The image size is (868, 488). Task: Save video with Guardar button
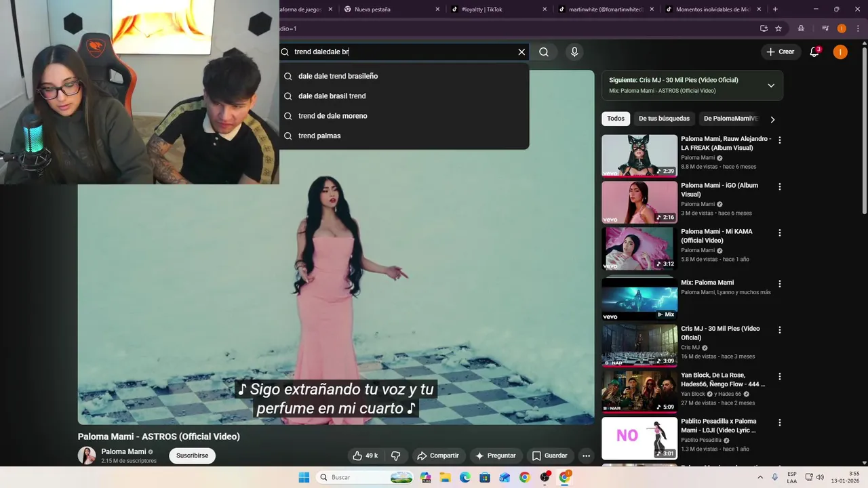tap(549, 455)
